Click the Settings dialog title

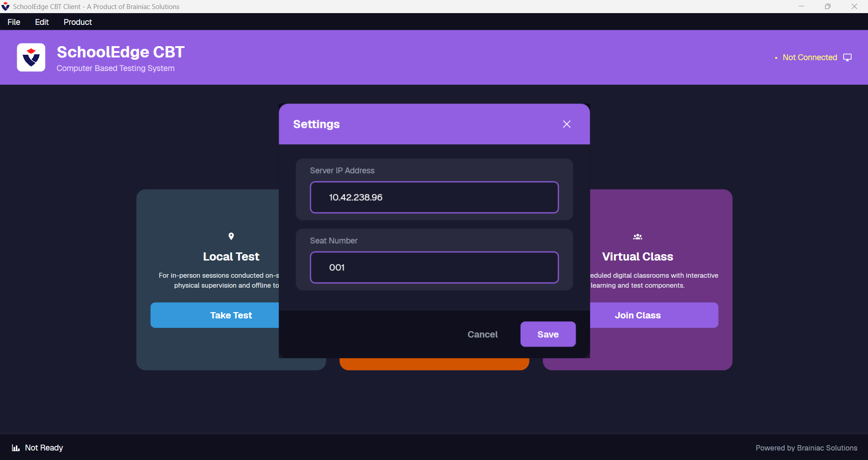click(316, 124)
